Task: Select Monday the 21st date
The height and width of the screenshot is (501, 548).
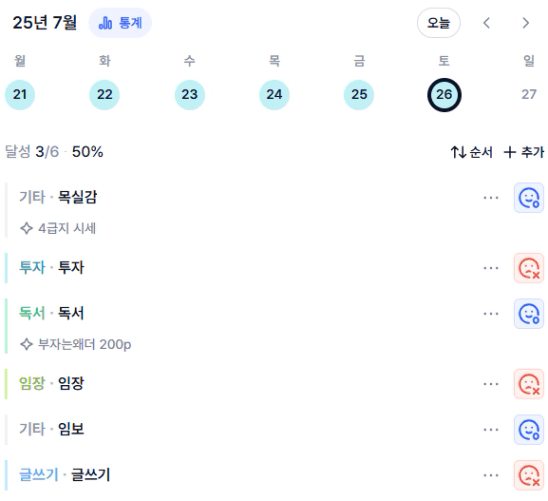Action: [x=20, y=95]
